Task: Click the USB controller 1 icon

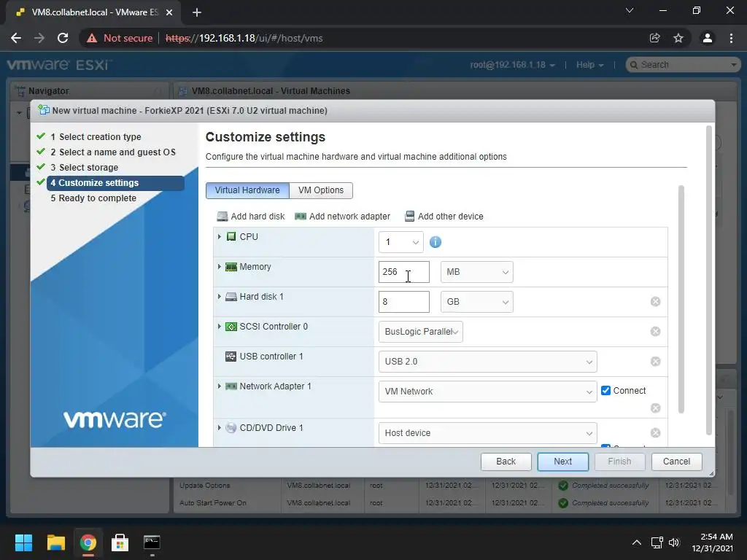Action: 231,357
